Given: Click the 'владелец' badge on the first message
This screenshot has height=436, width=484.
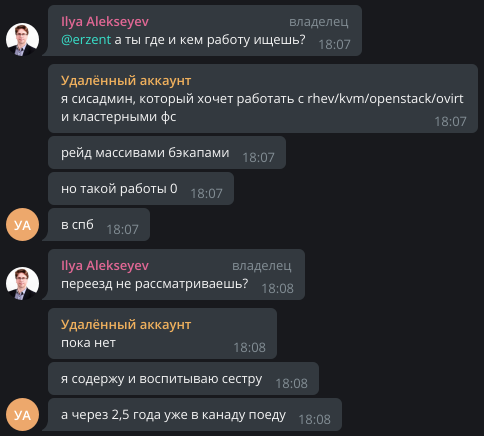Looking at the screenshot, I should (318, 22).
